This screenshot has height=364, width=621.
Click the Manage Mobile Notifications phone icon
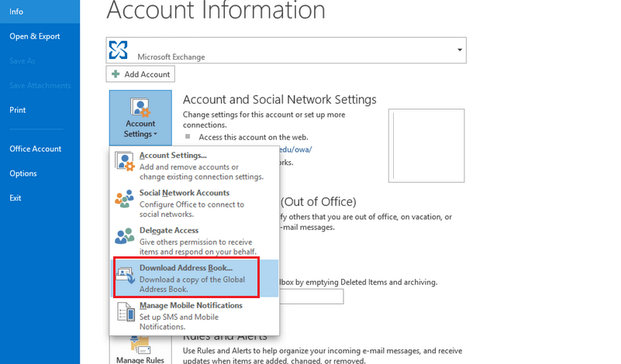click(126, 312)
